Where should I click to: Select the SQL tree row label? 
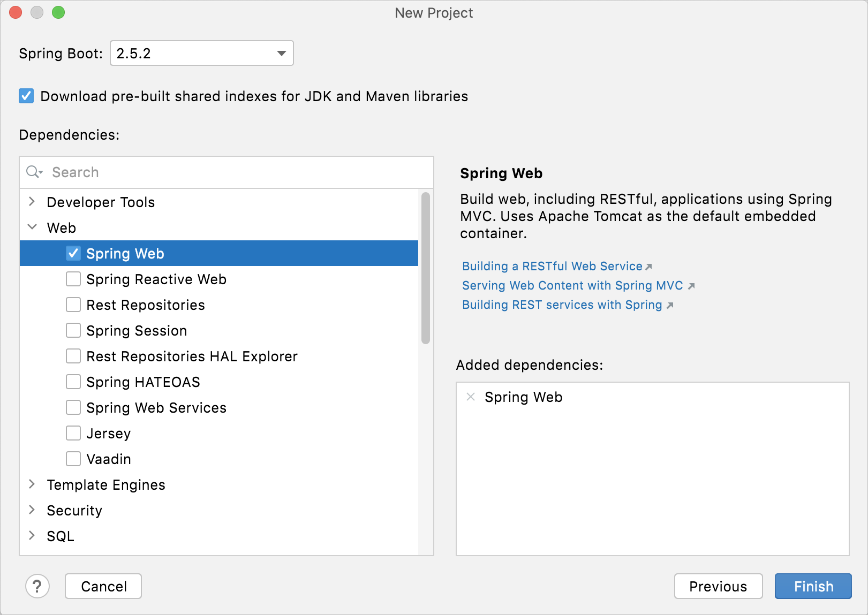pos(61,536)
